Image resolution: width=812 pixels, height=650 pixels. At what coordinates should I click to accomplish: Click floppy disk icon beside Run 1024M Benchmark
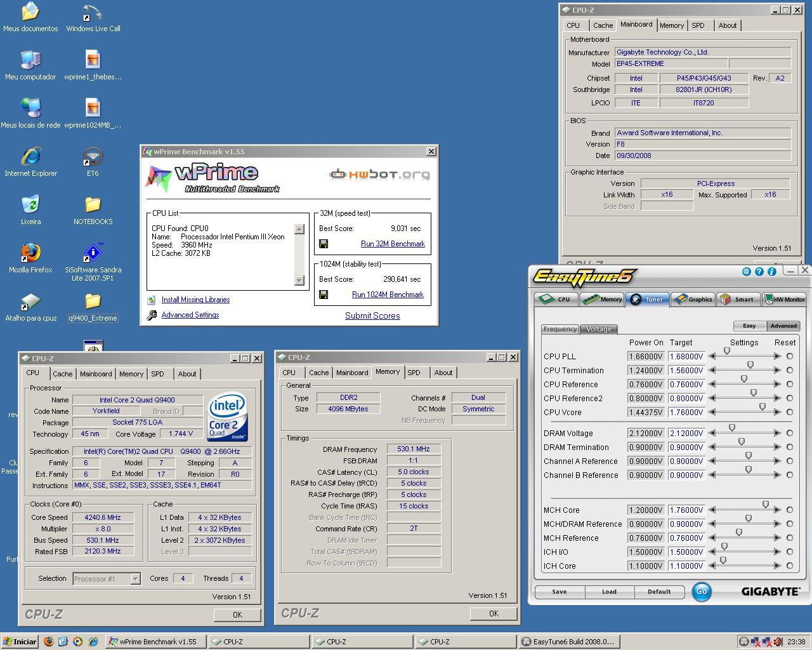click(x=324, y=295)
